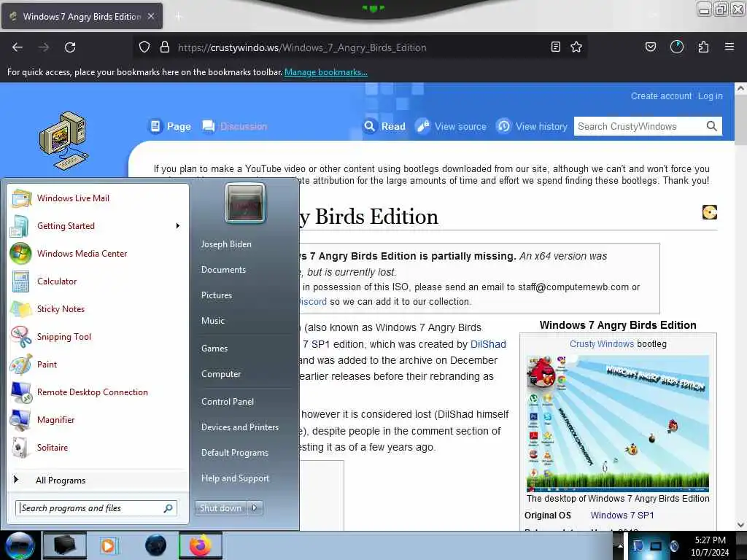Switch to the Page tab
This screenshot has height=560, width=747.
click(x=169, y=126)
